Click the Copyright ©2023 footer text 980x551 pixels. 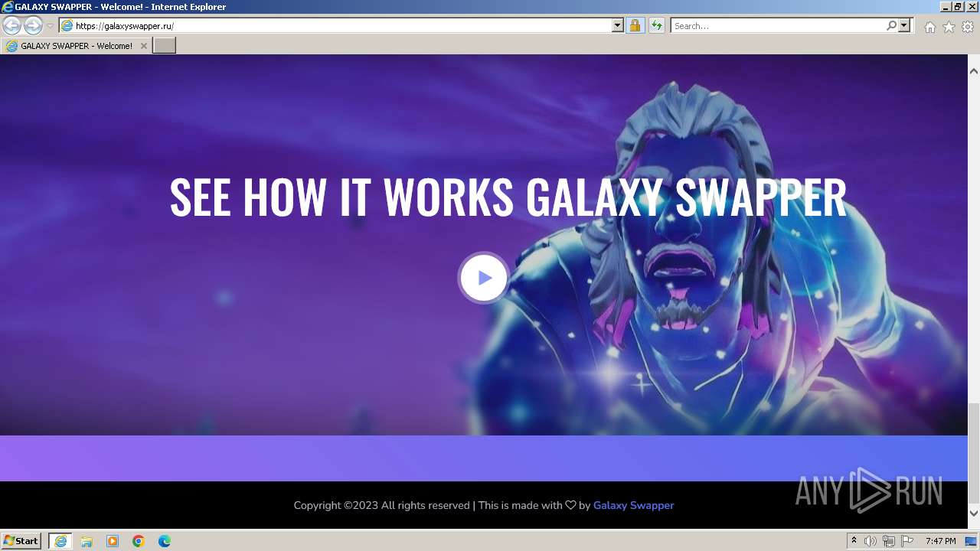click(x=381, y=505)
